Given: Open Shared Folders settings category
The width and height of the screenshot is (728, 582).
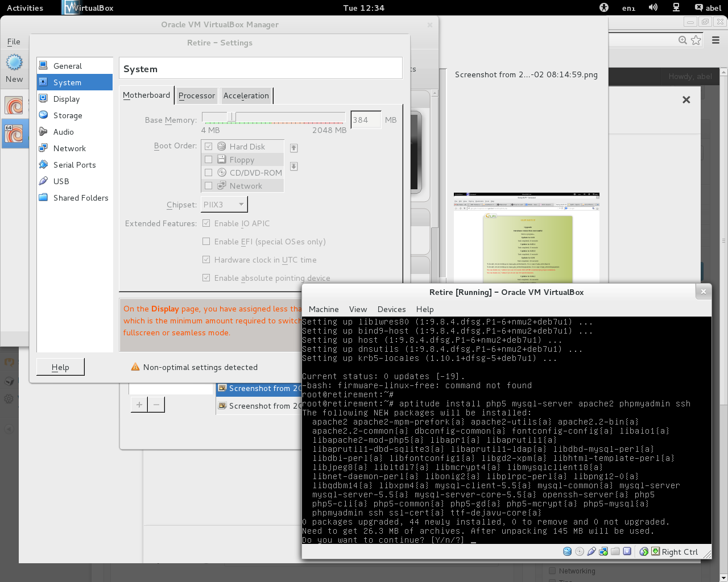Looking at the screenshot, I should coord(75,198).
